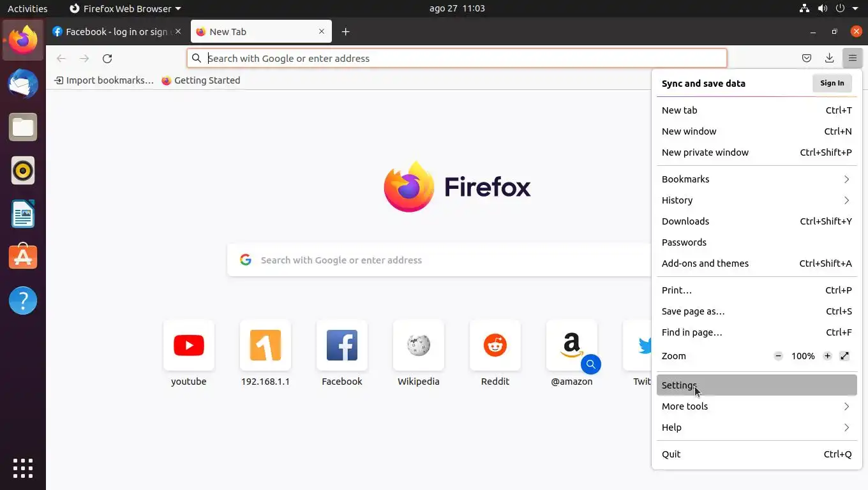Choose New tab from the menu
The image size is (868, 490).
757,110
